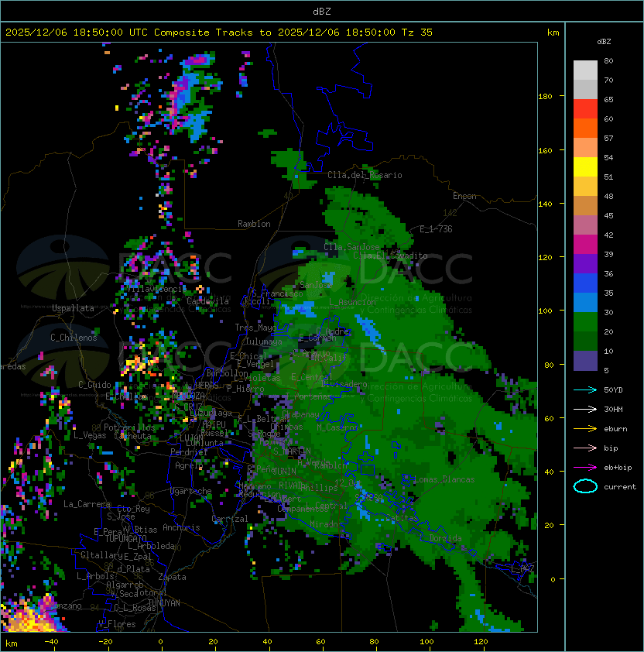The width and height of the screenshot is (644, 652).
Task: Click the pink bip arrow icon
Action: tap(585, 448)
